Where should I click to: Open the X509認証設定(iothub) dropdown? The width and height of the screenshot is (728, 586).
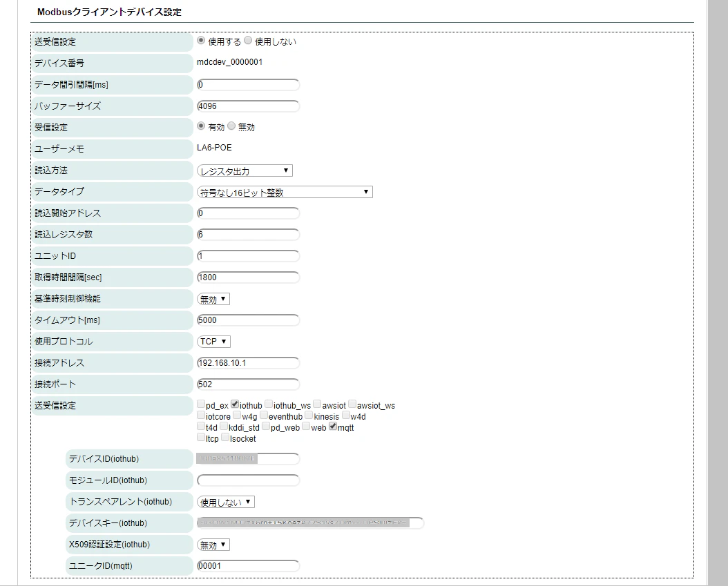213,545
